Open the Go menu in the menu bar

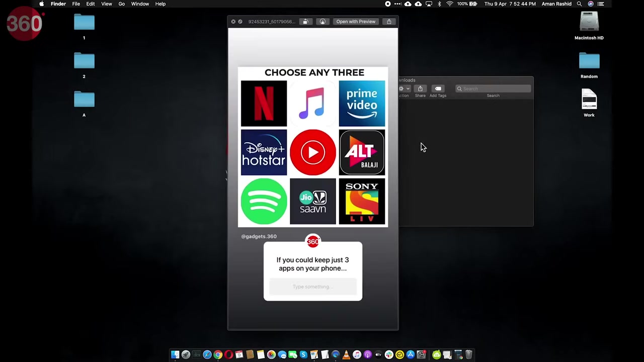coord(121,4)
